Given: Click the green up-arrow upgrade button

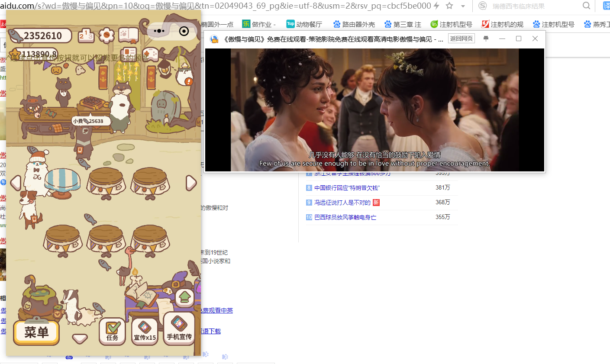Looking at the screenshot, I should 184,297.
